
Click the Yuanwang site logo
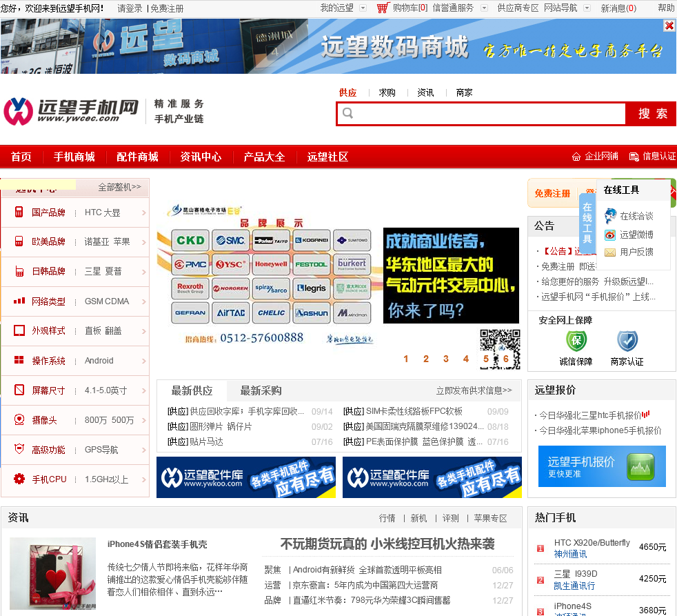click(71, 111)
